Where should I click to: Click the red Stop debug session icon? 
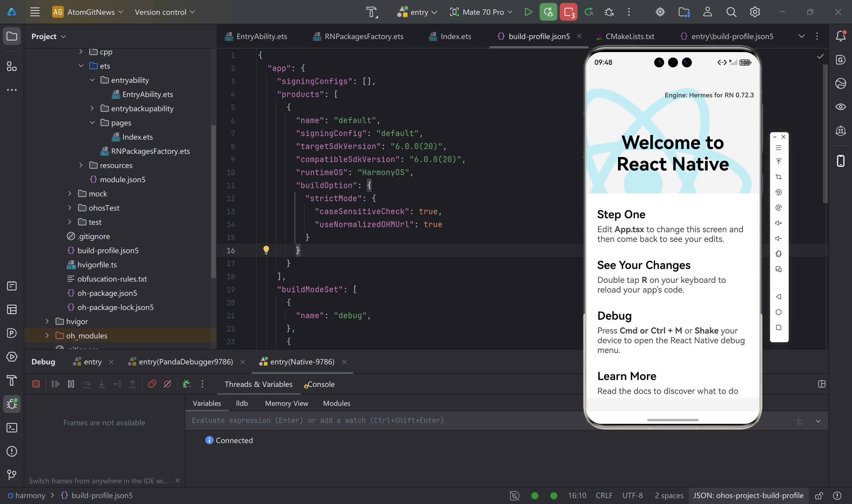click(x=36, y=384)
